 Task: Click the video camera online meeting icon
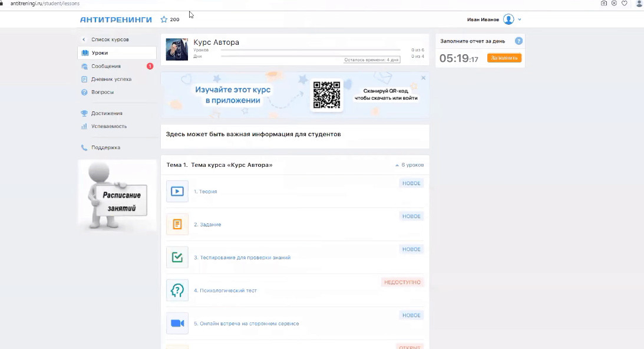[177, 324]
